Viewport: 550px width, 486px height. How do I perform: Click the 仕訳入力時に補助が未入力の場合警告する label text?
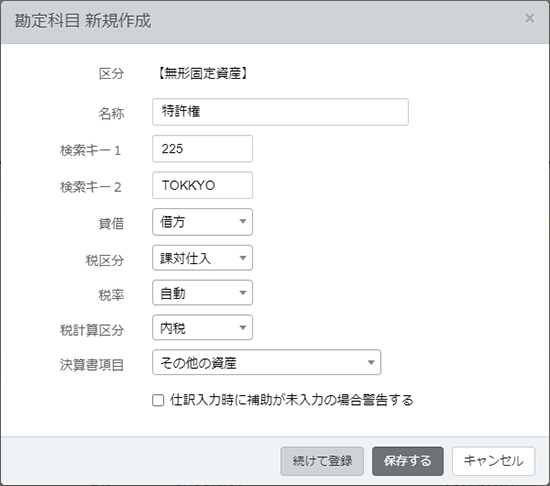pyautogui.click(x=291, y=400)
